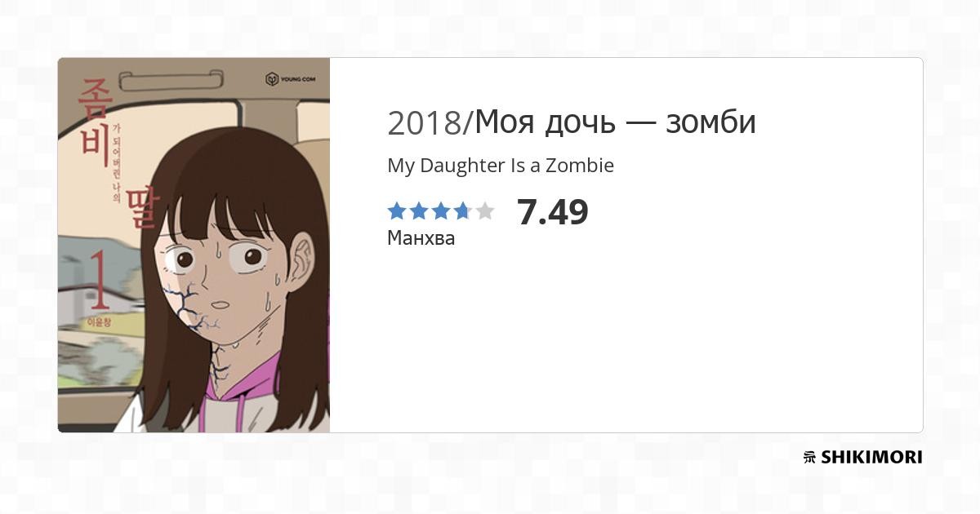Open the SHIKIMORI site name text
980x514 pixels.
click(x=871, y=458)
